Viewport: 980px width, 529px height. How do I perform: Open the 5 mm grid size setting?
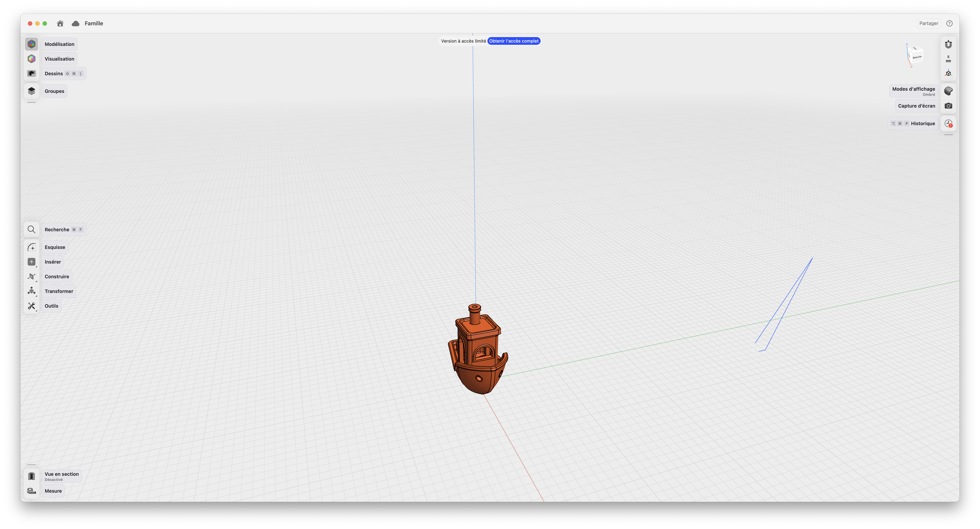click(x=948, y=59)
